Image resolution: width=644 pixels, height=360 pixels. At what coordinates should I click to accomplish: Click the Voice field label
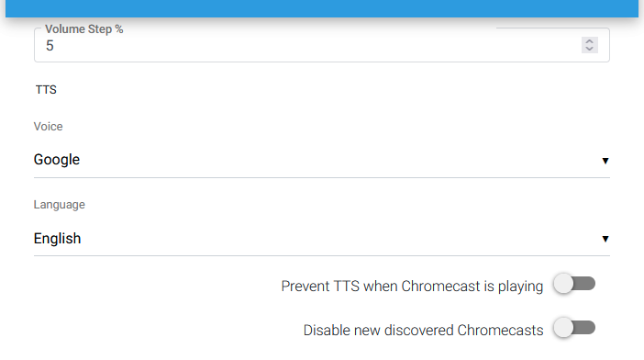(x=48, y=127)
